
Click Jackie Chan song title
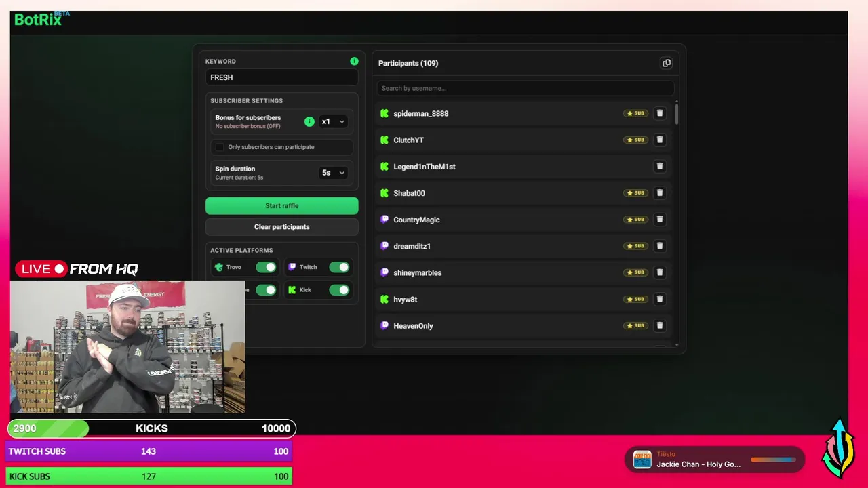click(x=698, y=464)
